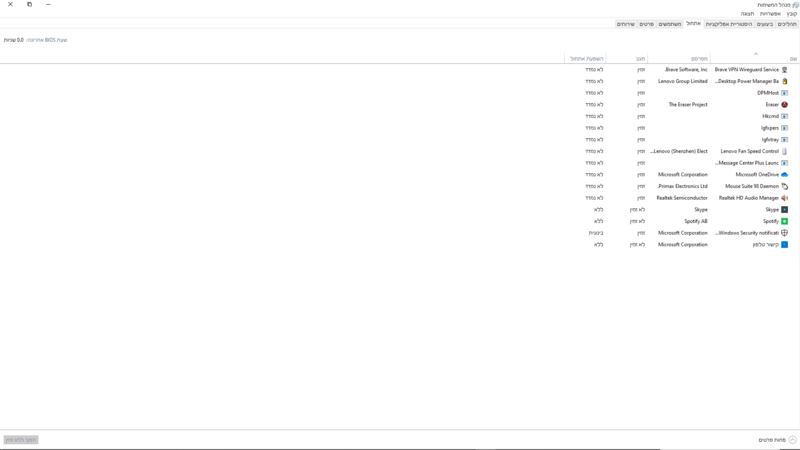The image size is (800, 450).
Task: Click the green Spotify app icon
Action: coord(785,221)
